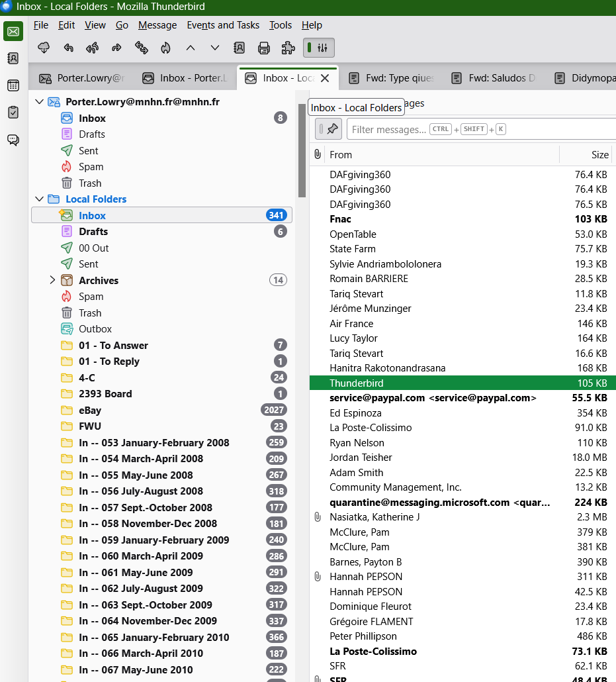Image resolution: width=616 pixels, height=682 pixels.
Task: Open Add-ons puzzle piece icon
Action: (x=288, y=48)
